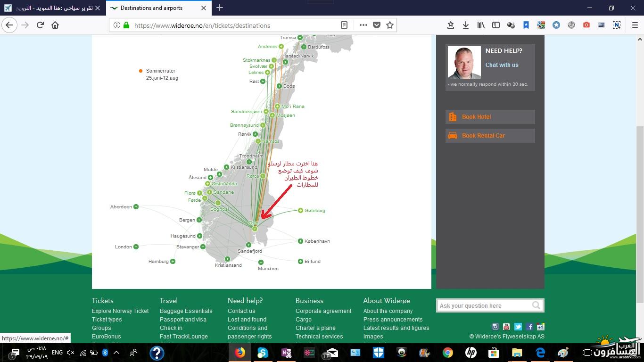Screen dimensions: 644x362
Task: Close the Destinations and airports tab
Action: (x=204, y=8)
